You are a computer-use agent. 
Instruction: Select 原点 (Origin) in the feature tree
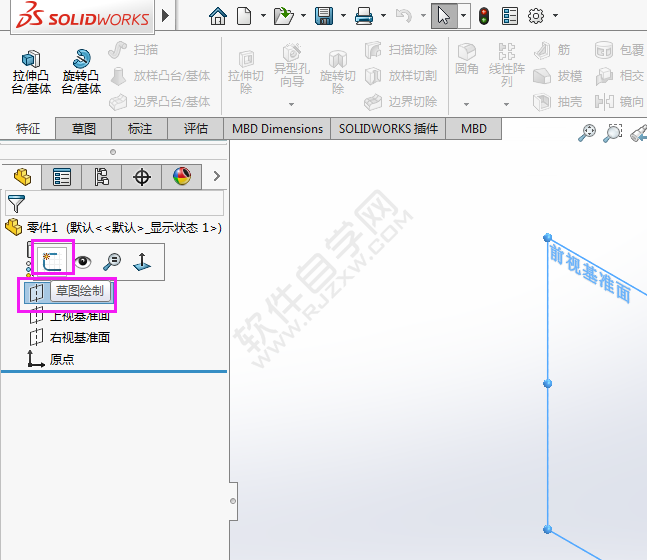point(51,359)
